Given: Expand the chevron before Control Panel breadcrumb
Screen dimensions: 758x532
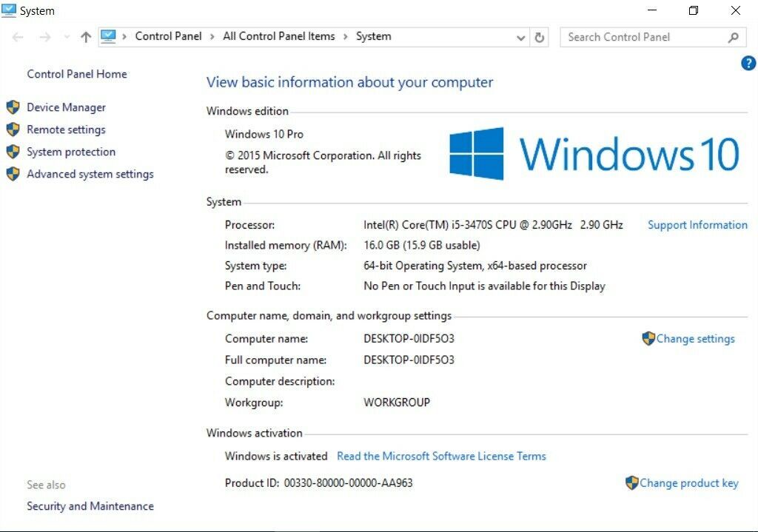Looking at the screenshot, I should (124, 37).
